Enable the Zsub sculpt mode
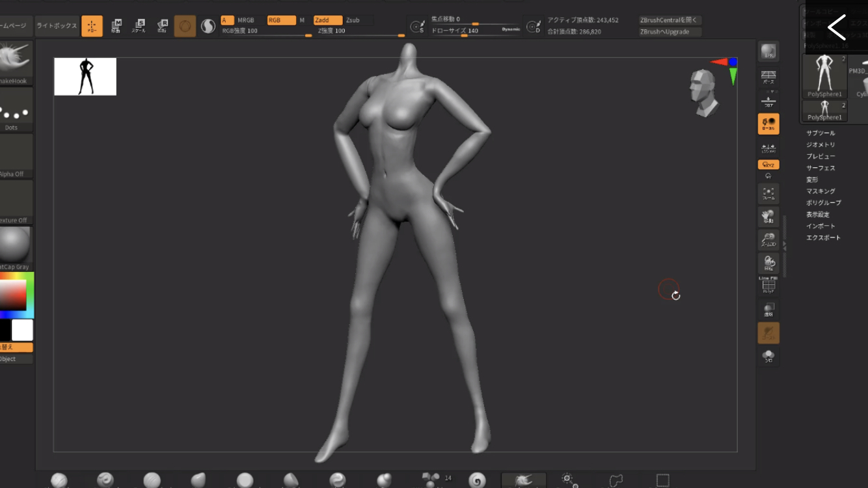Screen dimensions: 868x488 tap(353, 20)
